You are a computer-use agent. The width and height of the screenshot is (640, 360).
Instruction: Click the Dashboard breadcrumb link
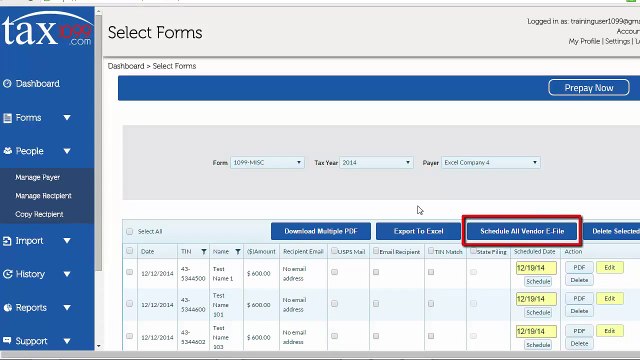[x=126, y=66]
